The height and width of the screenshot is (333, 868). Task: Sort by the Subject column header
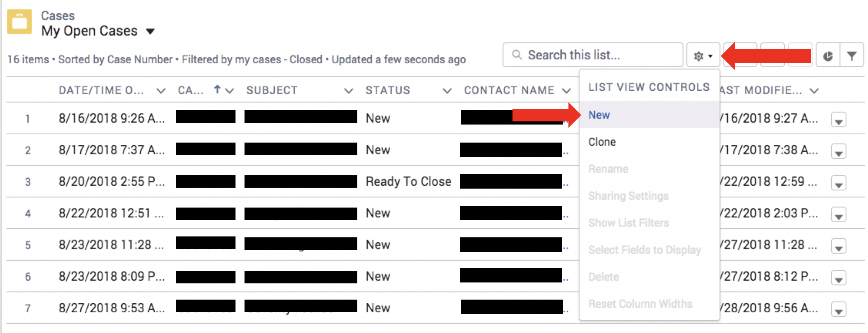coord(272,90)
